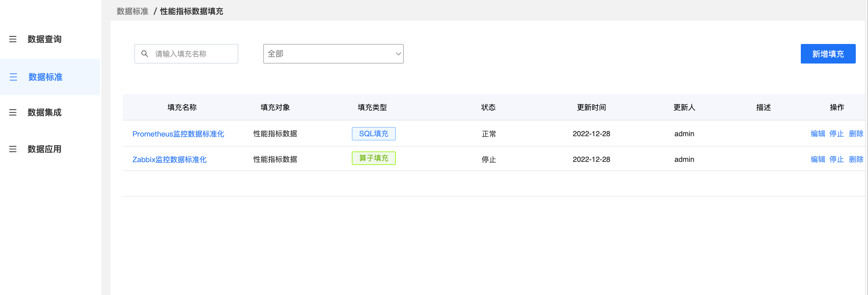Stop the Prometheus row via 停止
Image resolution: width=868 pixels, height=295 pixels.
click(836, 134)
